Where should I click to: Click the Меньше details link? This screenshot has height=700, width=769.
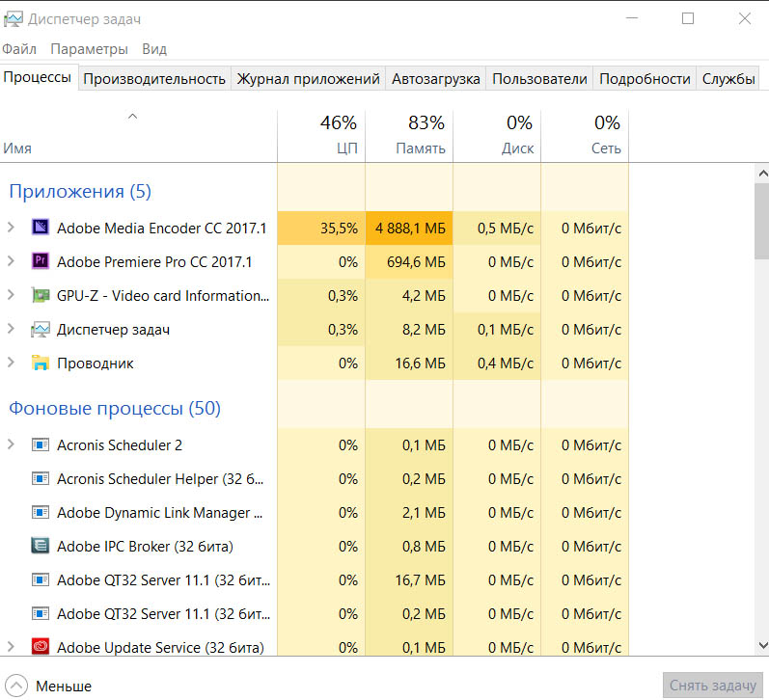(64, 686)
